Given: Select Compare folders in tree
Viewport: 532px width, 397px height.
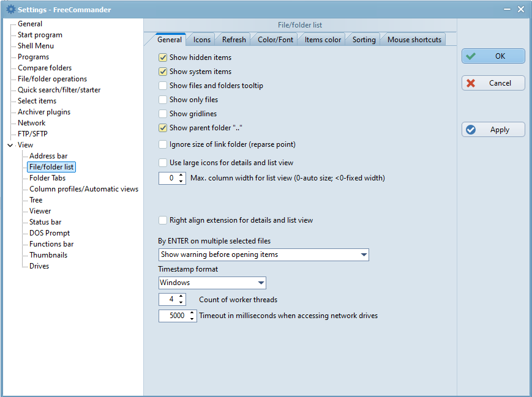Looking at the screenshot, I should pyautogui.click(x=45, y=68).
